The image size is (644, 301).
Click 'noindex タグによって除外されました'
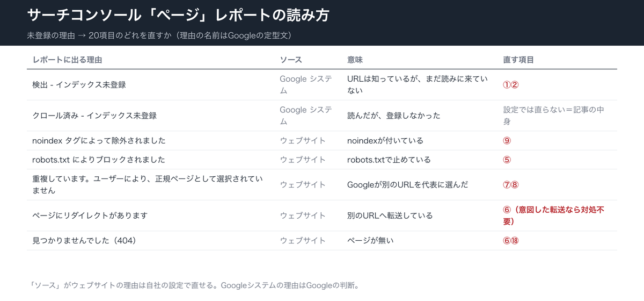coord(99,141)
